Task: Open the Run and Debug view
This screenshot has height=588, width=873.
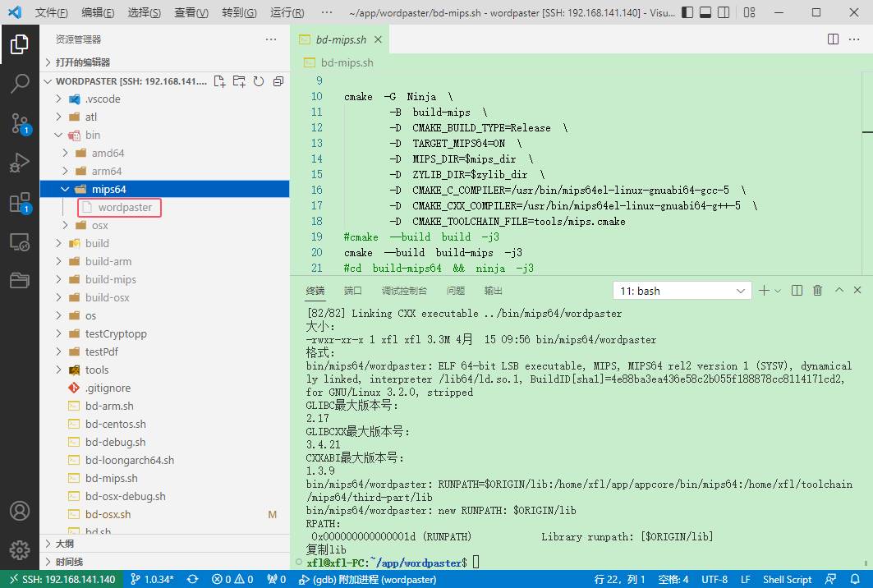Action: point(19,163)
